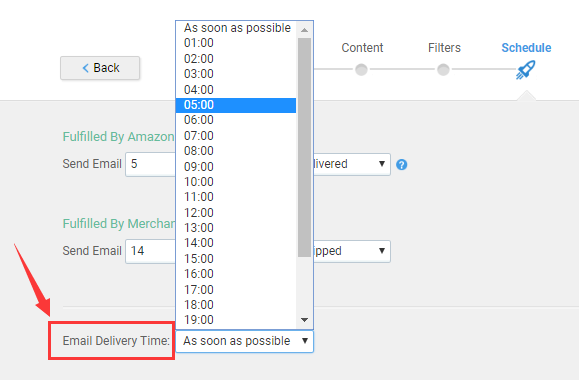The height and width of the screenshot is (380, 579).
Task: Pick the 19:00 delivery time option
Action: [x=236, y=320]
